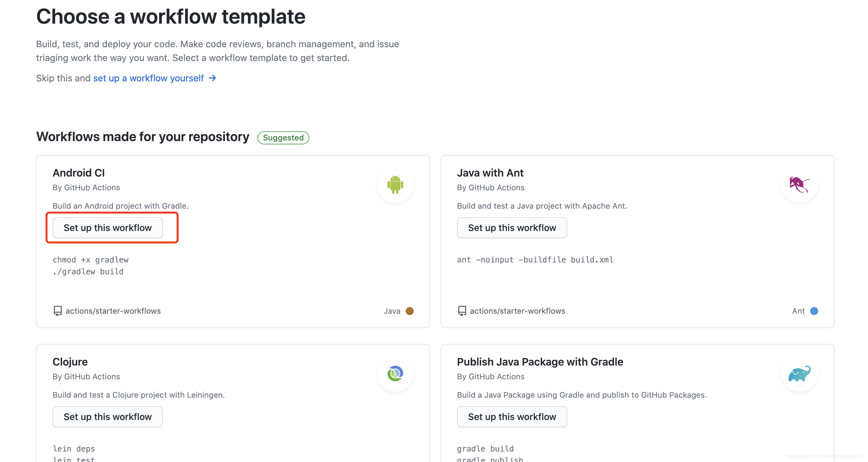Click 'Build and test a Java project' description

[x=542, y=206]
